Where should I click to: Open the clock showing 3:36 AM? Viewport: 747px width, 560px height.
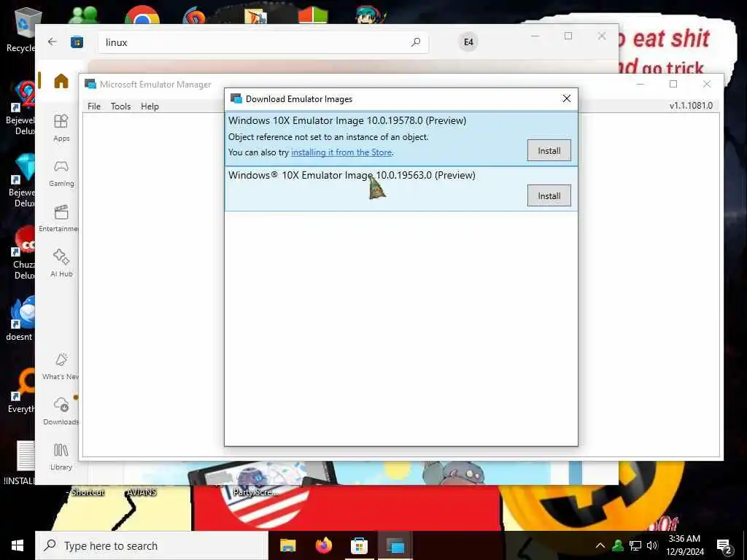click(684, 545)
